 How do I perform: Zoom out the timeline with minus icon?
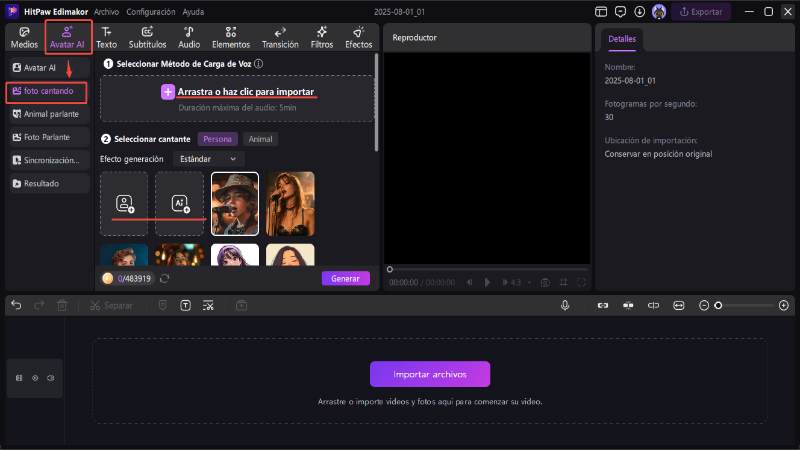pyautogui.click(x=704, y=305)
